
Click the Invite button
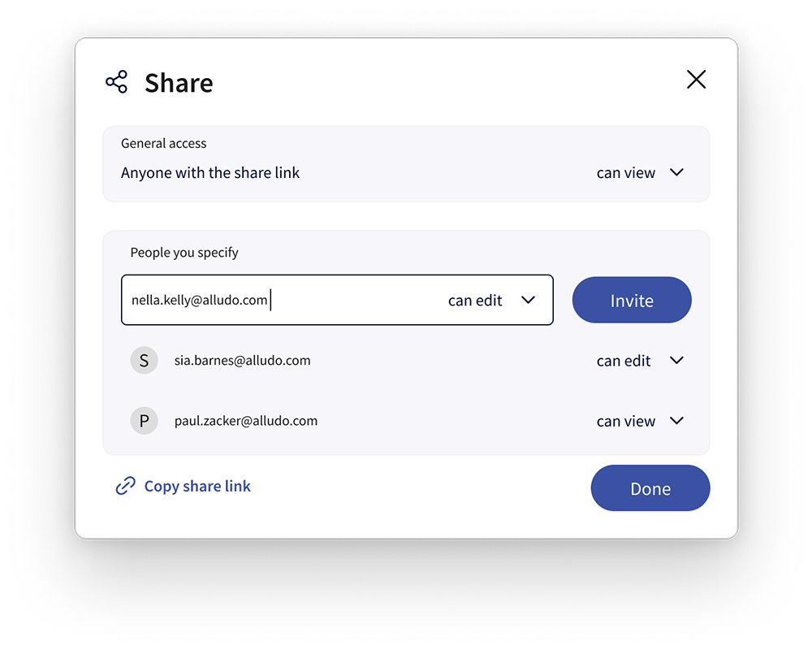[x=632, y=300]
